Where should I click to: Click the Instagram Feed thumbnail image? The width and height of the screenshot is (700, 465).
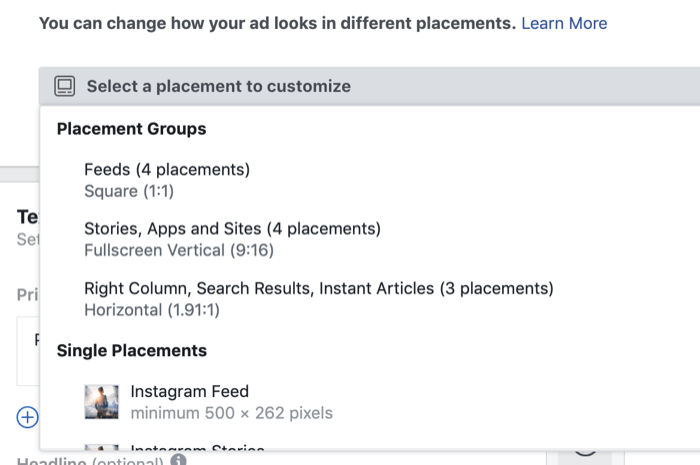tap(102, 402)
